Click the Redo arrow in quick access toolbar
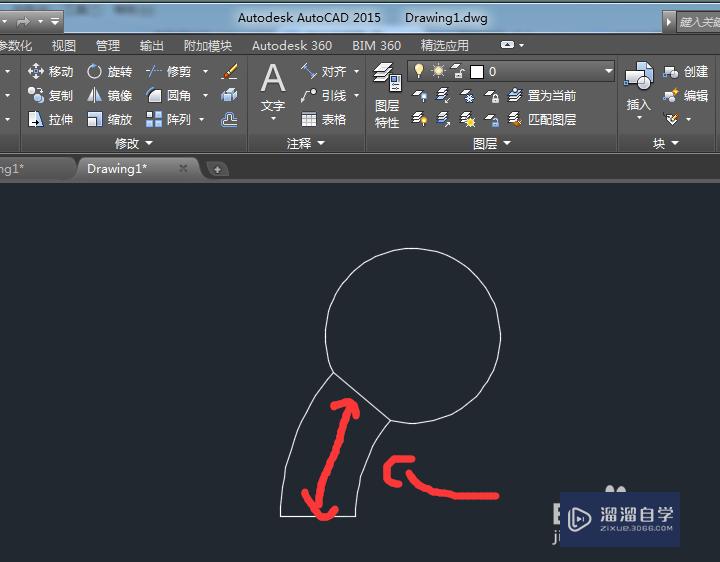 click(x=23, y=21)
